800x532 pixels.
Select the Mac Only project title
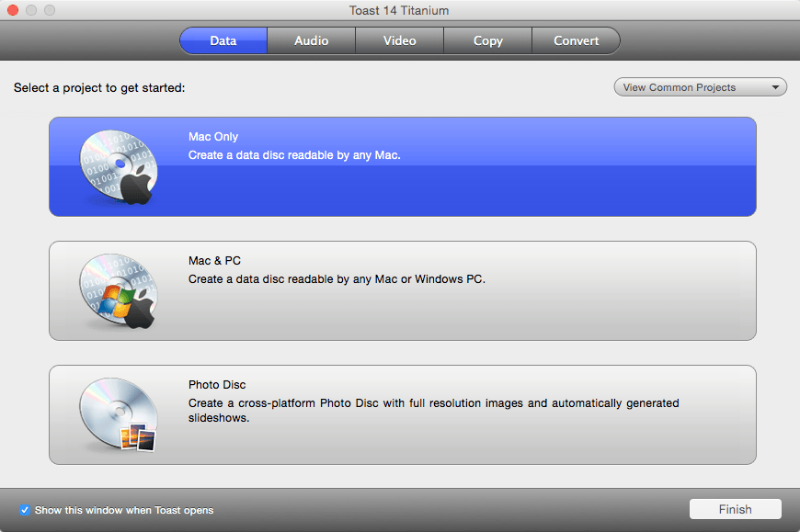(213, 137)
